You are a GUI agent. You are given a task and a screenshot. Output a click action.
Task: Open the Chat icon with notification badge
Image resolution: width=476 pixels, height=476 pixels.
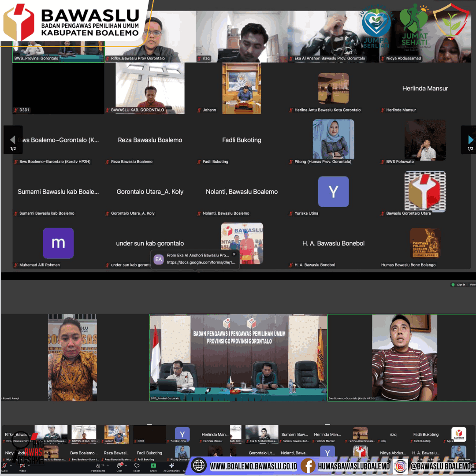119,465
